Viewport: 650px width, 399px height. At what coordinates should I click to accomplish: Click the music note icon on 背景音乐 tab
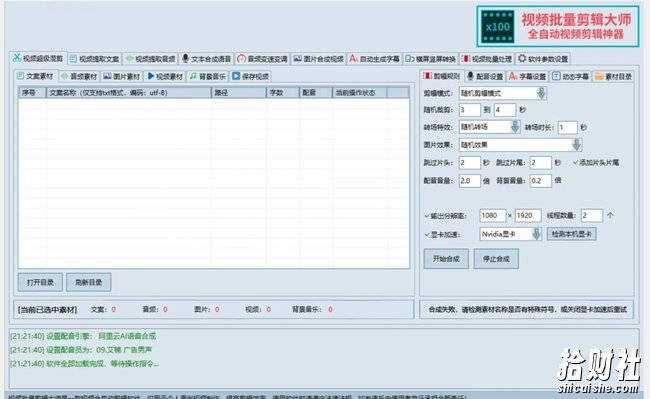pos(193,76)
